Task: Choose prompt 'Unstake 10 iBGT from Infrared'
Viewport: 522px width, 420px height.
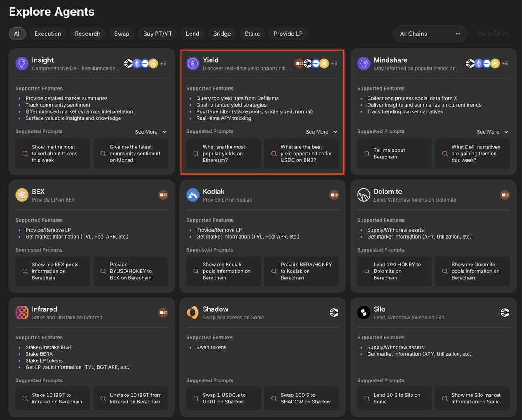Action: tap(130, 399)
